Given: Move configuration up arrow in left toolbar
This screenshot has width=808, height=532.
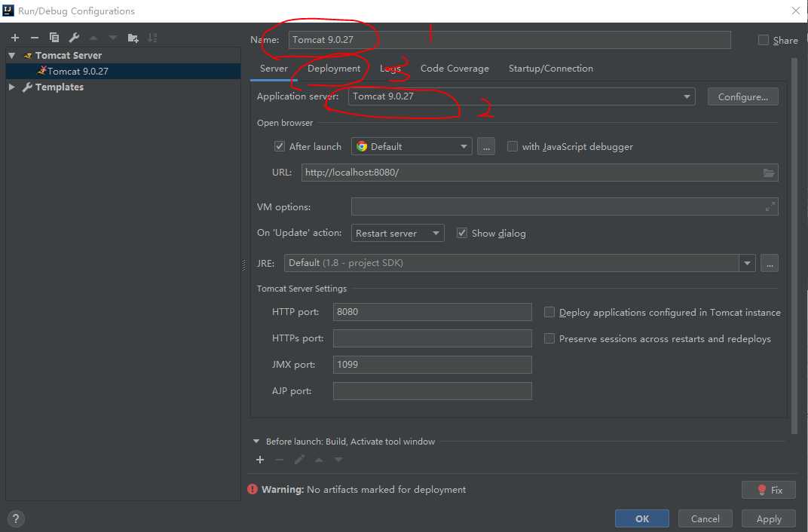Looking at the screenshot, I should click(93, 38).
